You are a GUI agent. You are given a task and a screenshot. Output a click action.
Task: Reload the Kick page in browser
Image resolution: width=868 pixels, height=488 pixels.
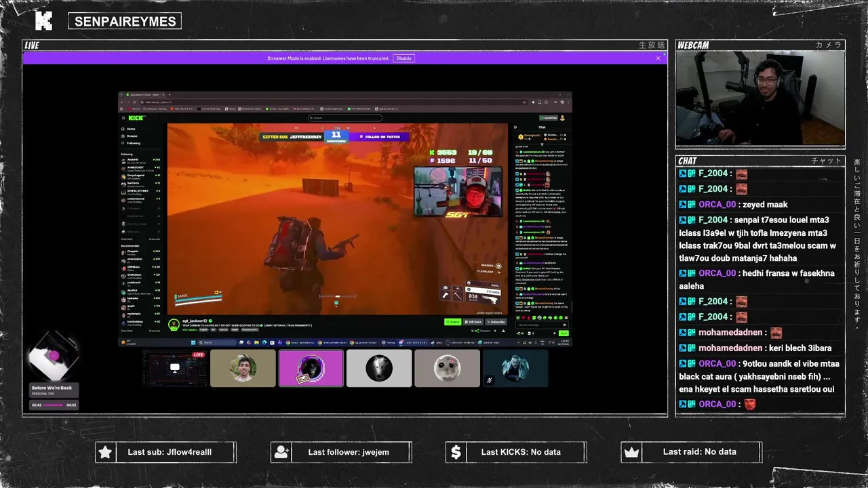pyautogui.click(x=134, y=102)
